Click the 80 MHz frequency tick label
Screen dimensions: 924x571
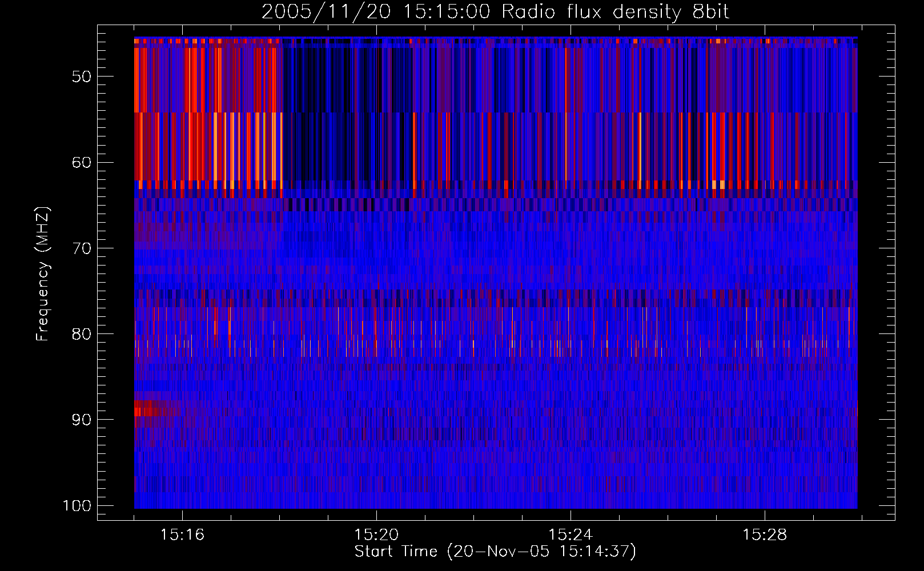[82, 334]
